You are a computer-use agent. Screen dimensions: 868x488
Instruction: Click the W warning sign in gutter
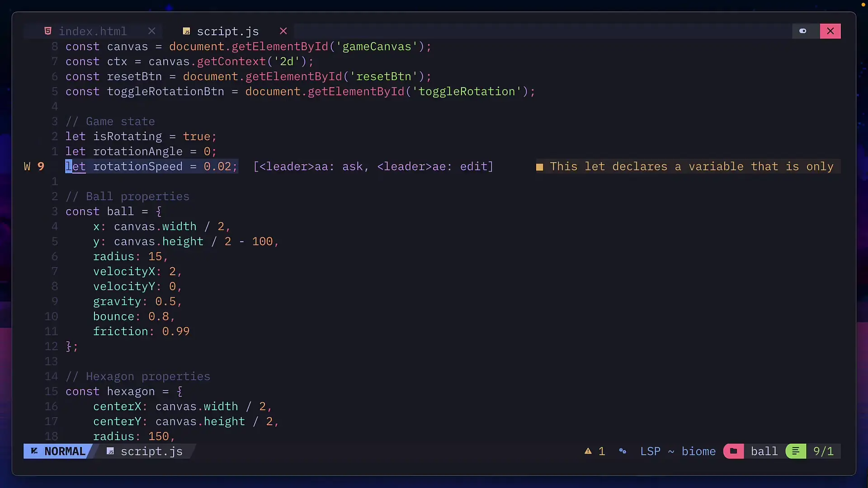click(27, 167)
